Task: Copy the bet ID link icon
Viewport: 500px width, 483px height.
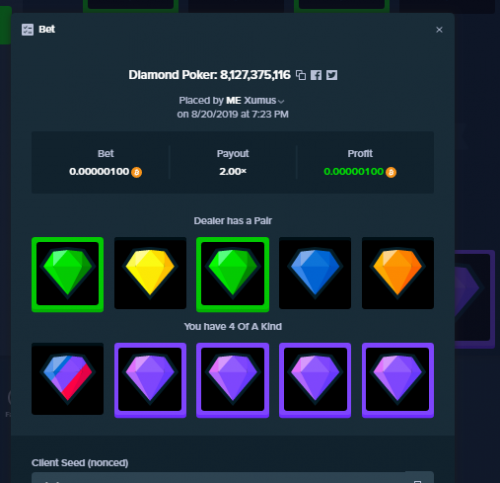Action: tap(301, 75)
